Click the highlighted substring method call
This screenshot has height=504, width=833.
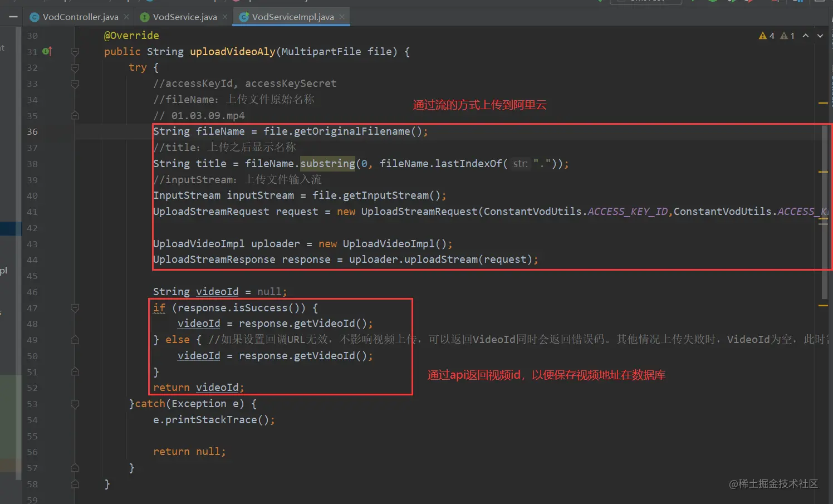(327, 164)
